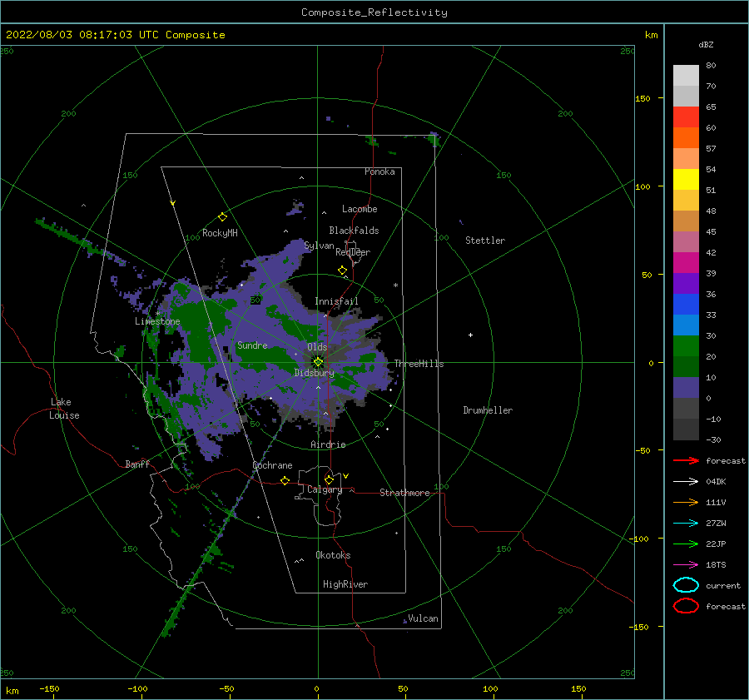The height and width of the screenshot is (700, 749).
Task: Click the Okotoks map label
Action: tap(333, 555)
